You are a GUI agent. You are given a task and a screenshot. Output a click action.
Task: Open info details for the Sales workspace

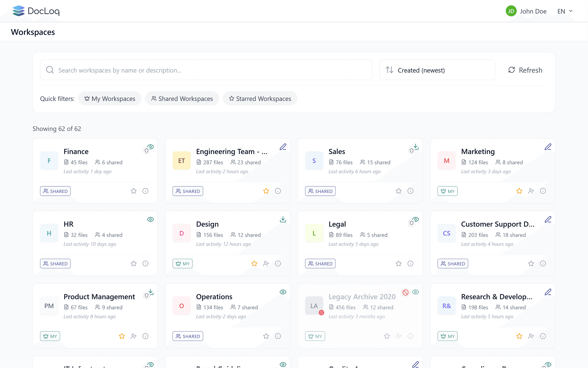(x=411, y=191)
